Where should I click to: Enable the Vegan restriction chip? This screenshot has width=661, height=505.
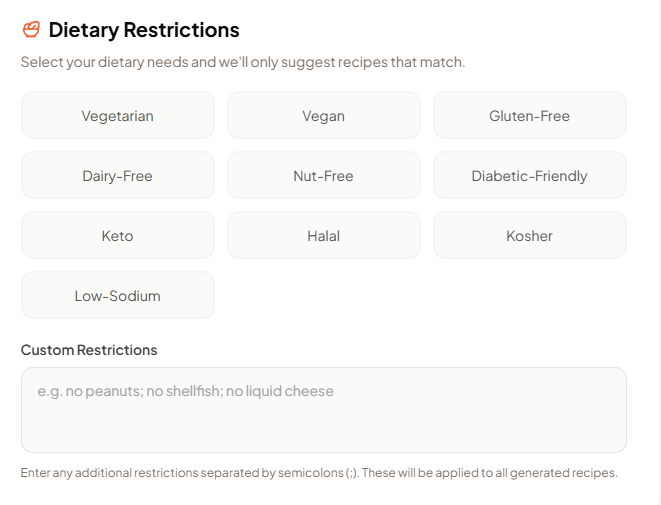(324, 116)
